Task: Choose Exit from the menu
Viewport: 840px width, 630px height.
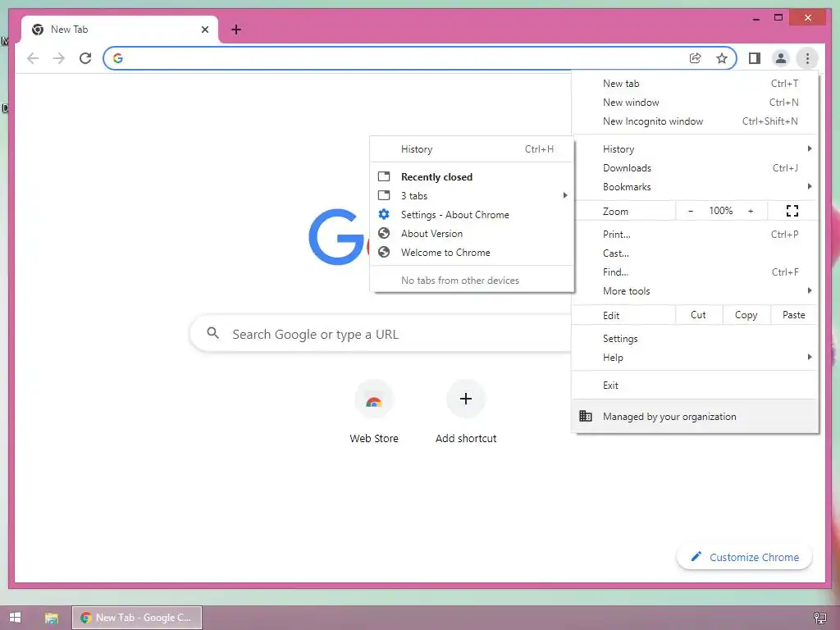Action: [695, 386]
